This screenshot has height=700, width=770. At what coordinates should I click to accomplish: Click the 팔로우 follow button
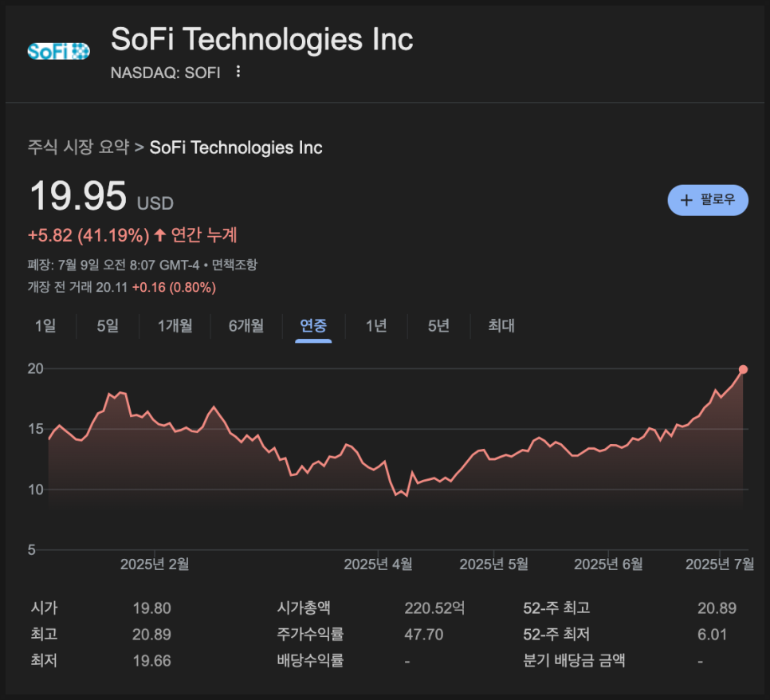[708, 200]
